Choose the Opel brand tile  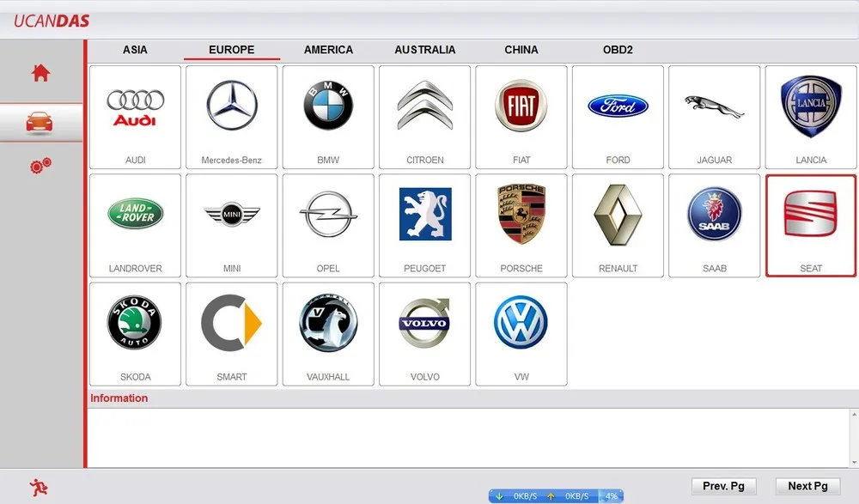328,226
